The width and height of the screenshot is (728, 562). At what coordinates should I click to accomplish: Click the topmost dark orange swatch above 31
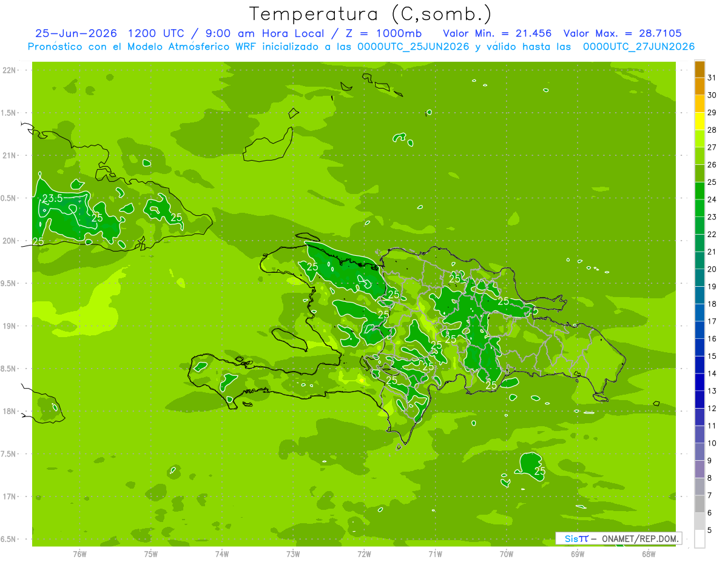[699, 69]
